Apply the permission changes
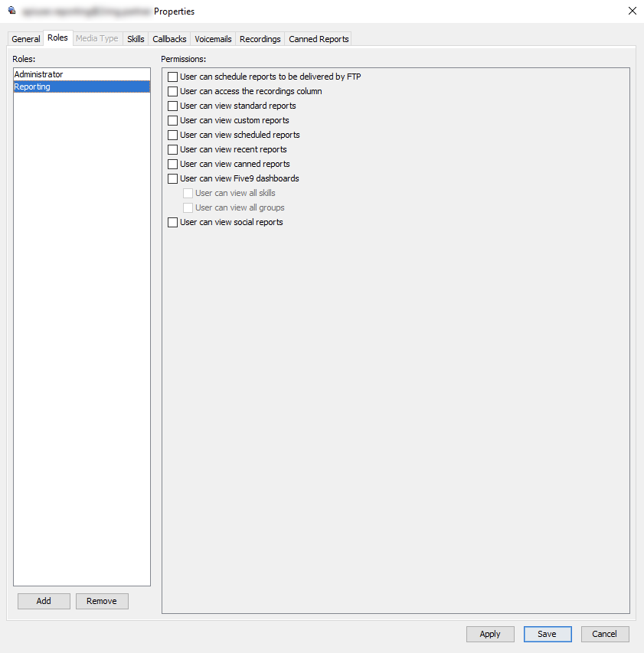Screen dimensions: 644x653 [490, 634]
